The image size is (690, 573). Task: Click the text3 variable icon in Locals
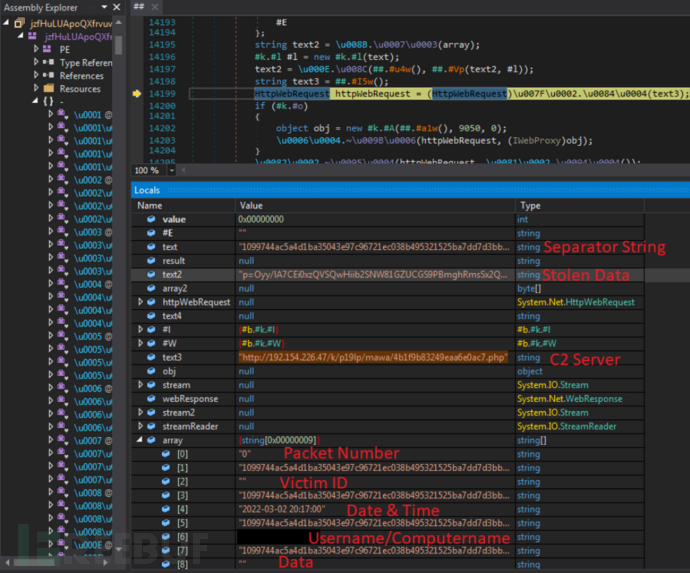tap(151, 356)
